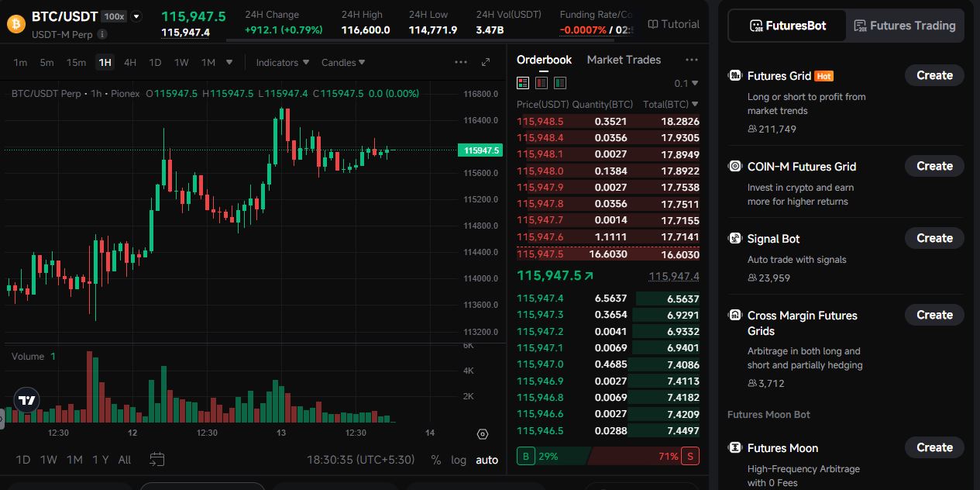The height and width of the screenshot is (490, 980).
Task: Click the go-to-date calendar icon
Action: pos(157,460)
